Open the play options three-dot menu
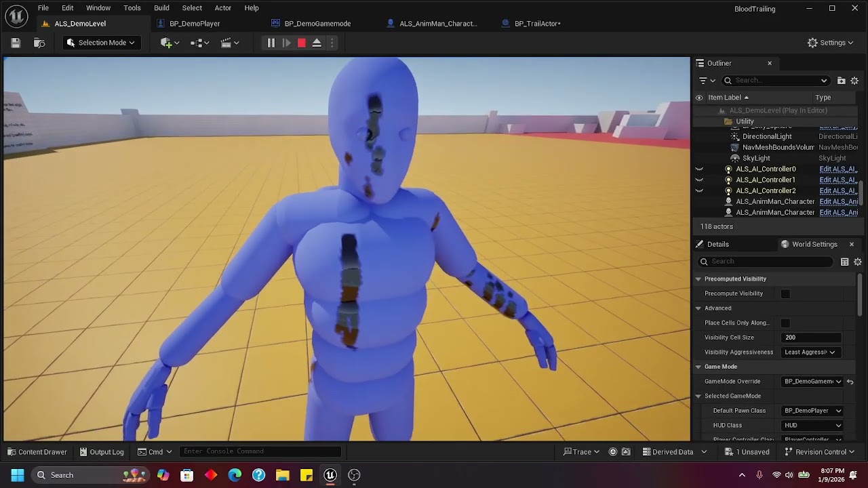This screenshot has width=868, height=488. (332, 43)
